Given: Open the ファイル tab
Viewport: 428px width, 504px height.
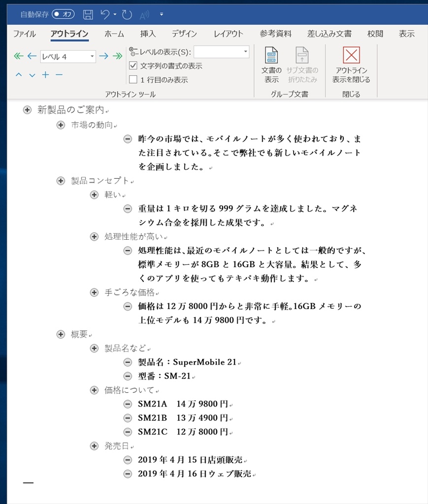Looking at the screenshot, I should click(x=25, y=34).
